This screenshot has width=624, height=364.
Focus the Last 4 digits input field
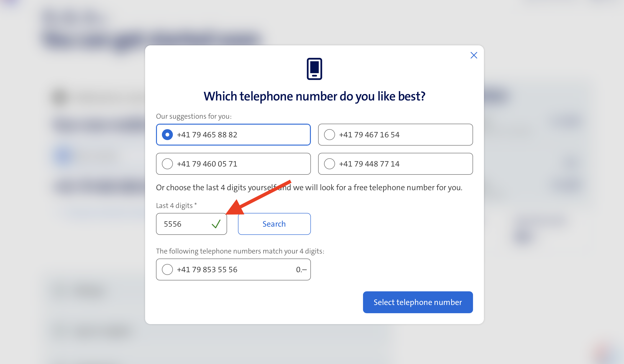184,224
